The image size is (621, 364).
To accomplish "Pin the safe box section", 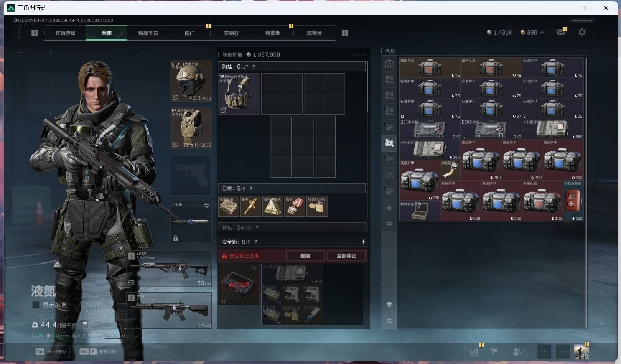I will click(363, 242).
